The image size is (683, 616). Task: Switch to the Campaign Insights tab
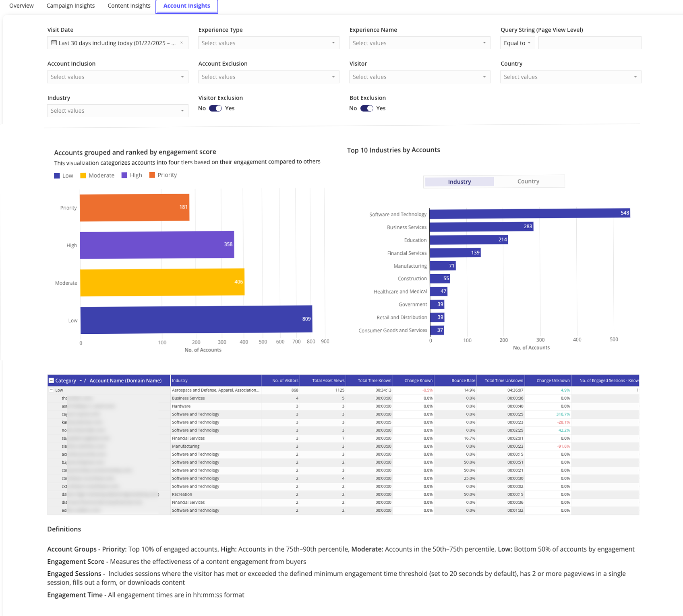pyautogui.click(x=70, y=6)
